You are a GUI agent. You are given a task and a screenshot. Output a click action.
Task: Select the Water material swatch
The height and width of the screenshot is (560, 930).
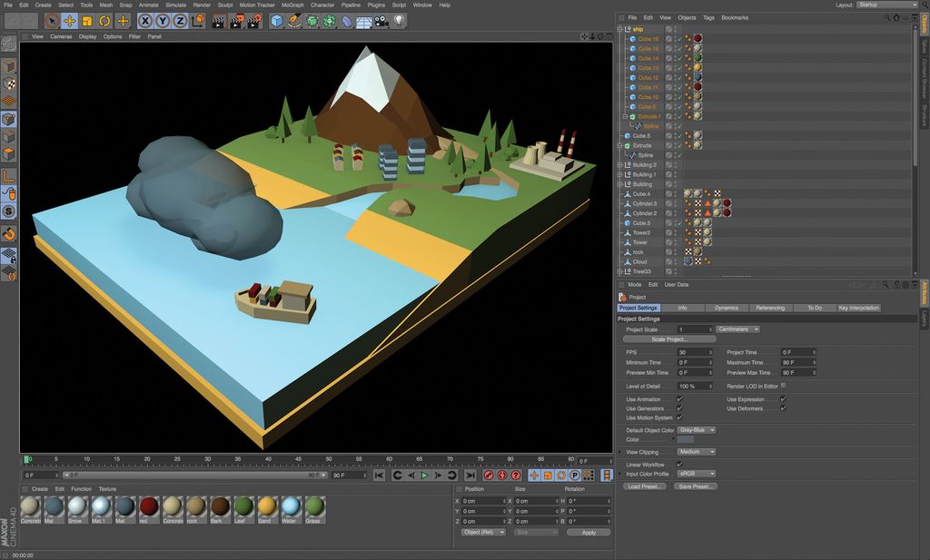pos(292,509)
